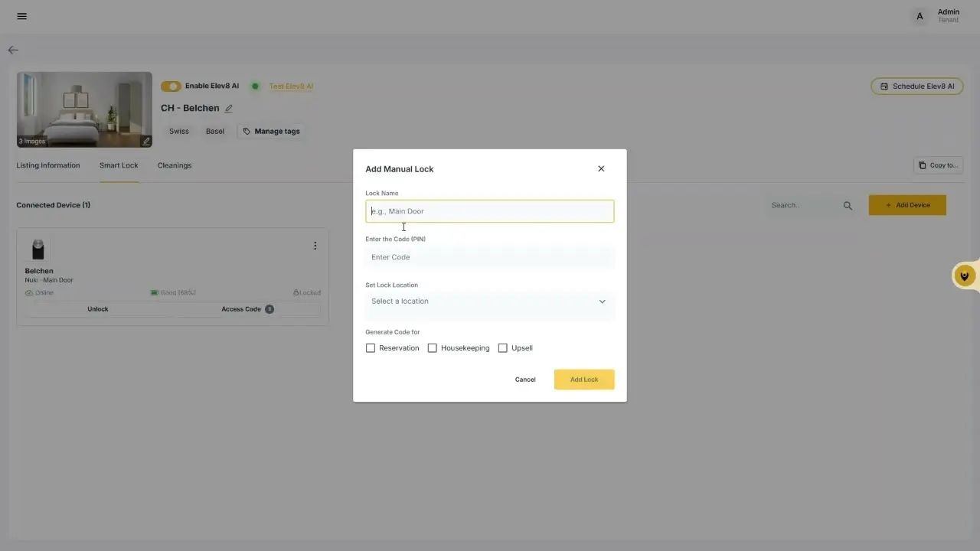Viewport: 980px width, 551px height.
Task: Switch to the Smart Lock tab
Action: pyautogui.click(x=119, y=165)
